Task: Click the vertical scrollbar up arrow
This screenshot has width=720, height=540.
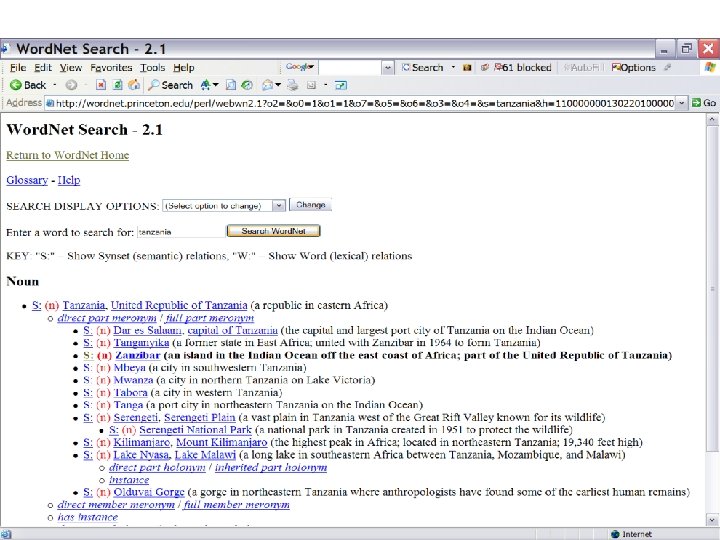Action: point(712,119)
